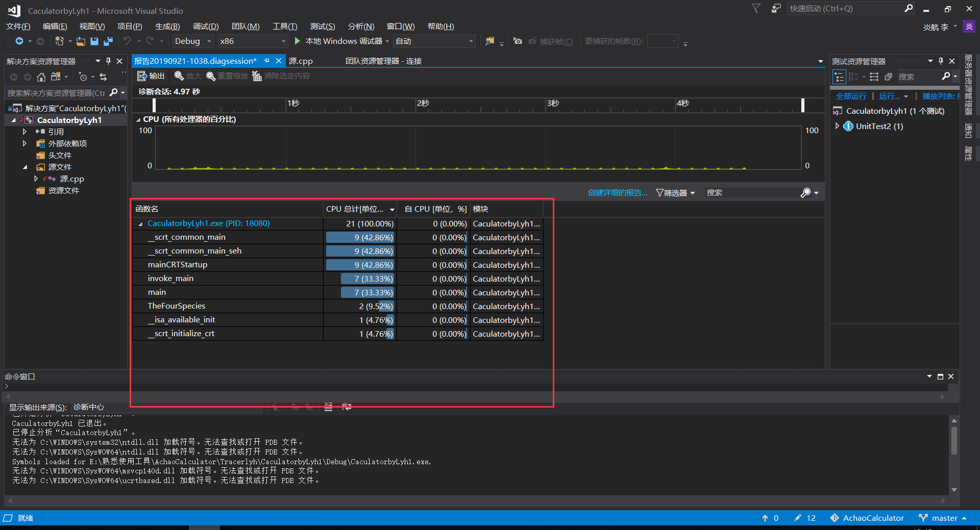Open the 筛选器 filter dropdown
Image resolution: width=980 pixels, height=530 pixels.
tap(675, 193)
